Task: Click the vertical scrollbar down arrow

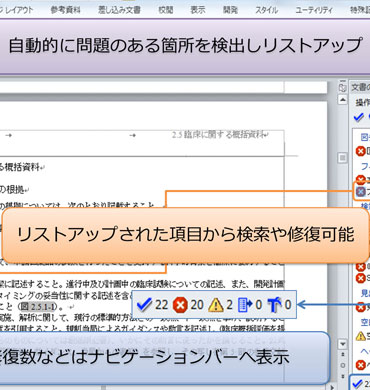Action: pos(342,343)
